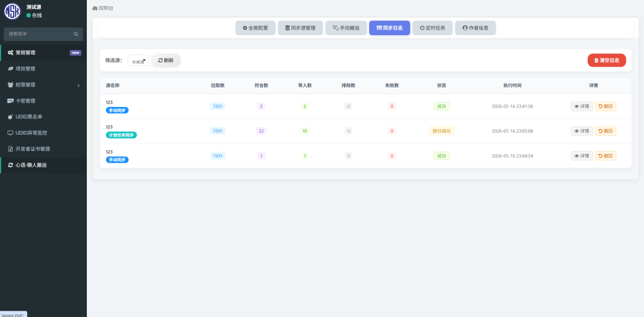644x317 pixels.
Task: Click the NSK logo avatar
Action: pyautogui.click(x=13, y=11)
